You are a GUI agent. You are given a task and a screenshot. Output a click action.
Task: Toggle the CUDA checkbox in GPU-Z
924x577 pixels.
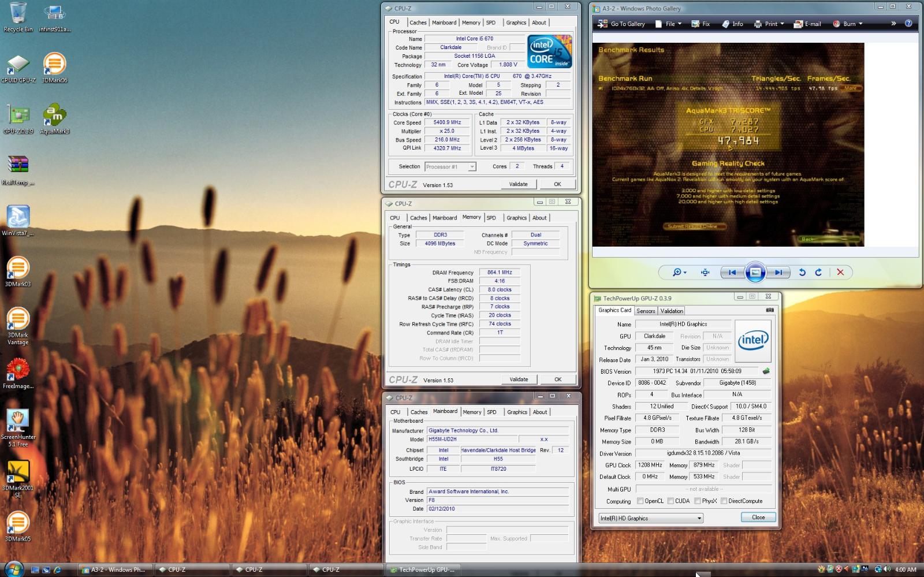pyautogui.click(x=670, y=501)
